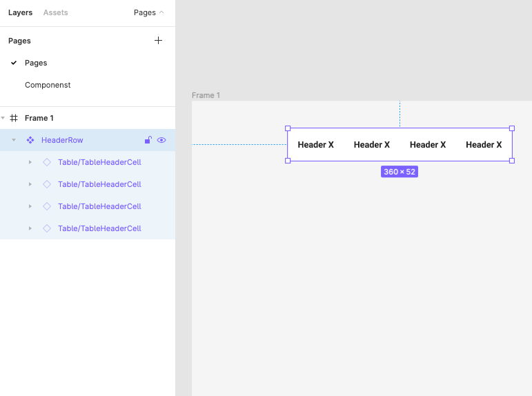Image resolution: width=532 pixels, height=396 pixels.
Task: Click the checkmark beside the Pages page
Action: click(x=14, y=63)
